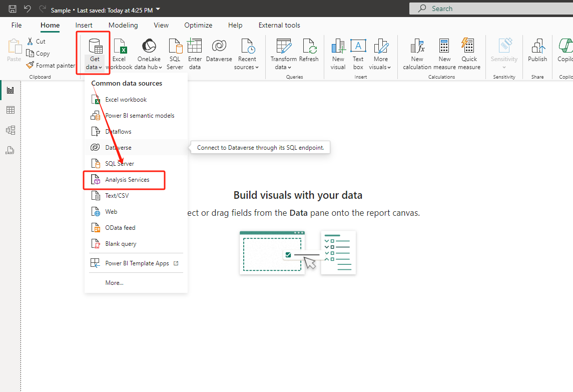Image resolution: width=573 pixels, height=392 pixels.
Task: Open the OneLake data hub button
Action: 149,54
